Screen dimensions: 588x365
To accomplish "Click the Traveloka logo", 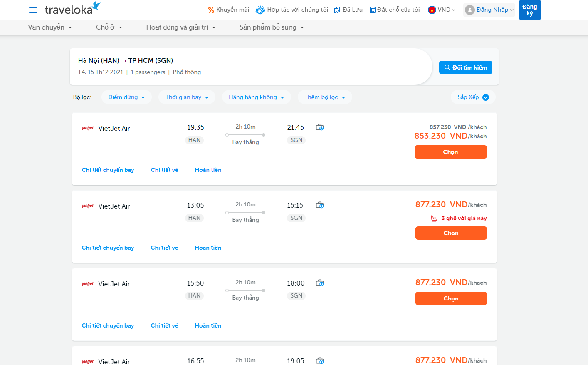I will [x=72, y=8].
